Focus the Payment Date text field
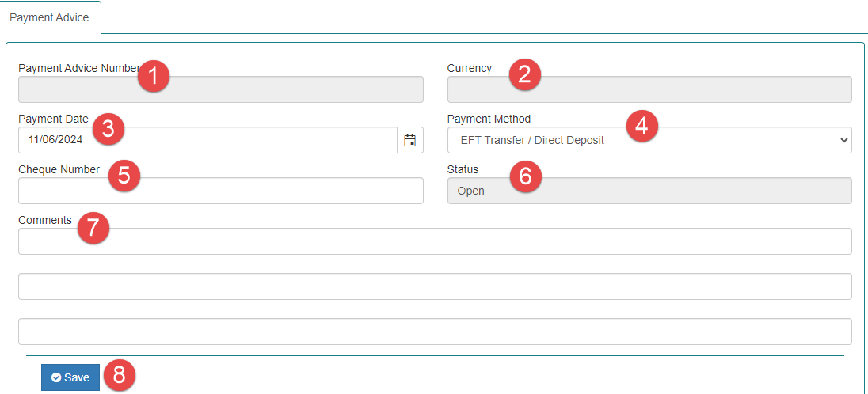 pyautogui.click(x=207, y=140)
